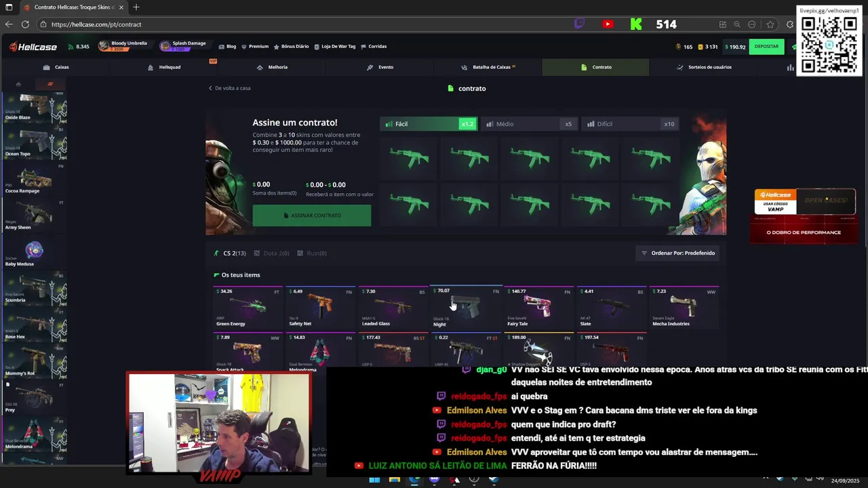Open the Premium link

pos(255,47)
